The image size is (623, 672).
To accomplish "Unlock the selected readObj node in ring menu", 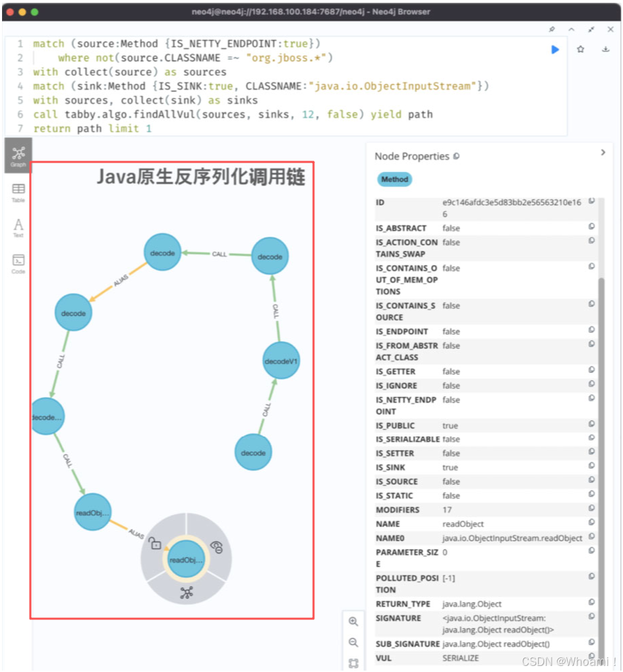I will (x=155, y=544).
